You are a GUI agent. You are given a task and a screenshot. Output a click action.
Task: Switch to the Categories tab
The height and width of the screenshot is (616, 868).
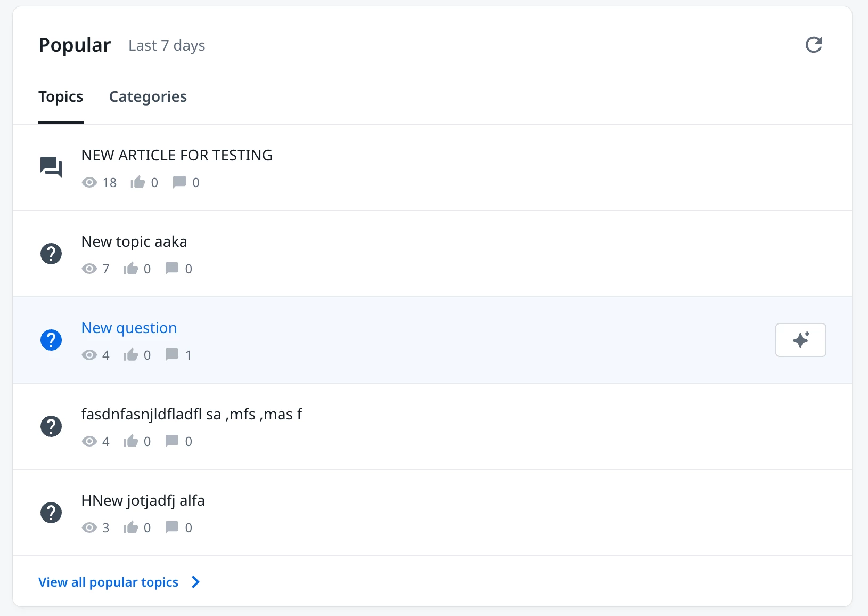[148, 97]
